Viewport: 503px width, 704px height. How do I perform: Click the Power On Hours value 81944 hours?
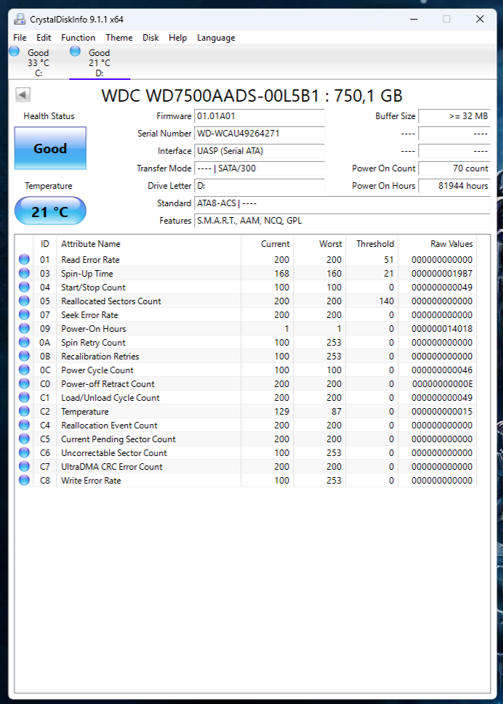[454, 185]
